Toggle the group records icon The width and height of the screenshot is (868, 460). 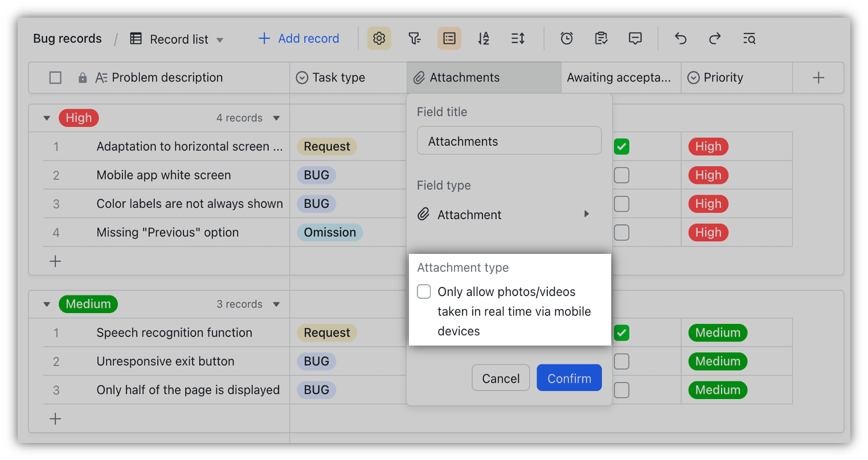(449, 39)
